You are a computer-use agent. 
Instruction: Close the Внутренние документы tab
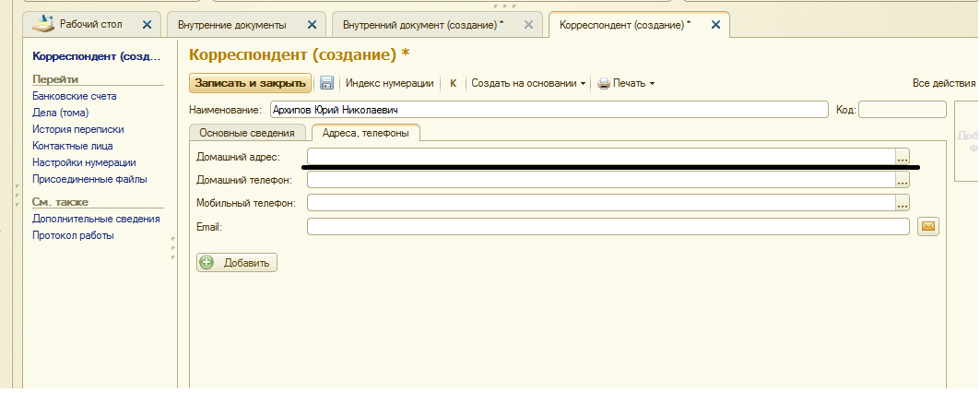pos(313,24)
